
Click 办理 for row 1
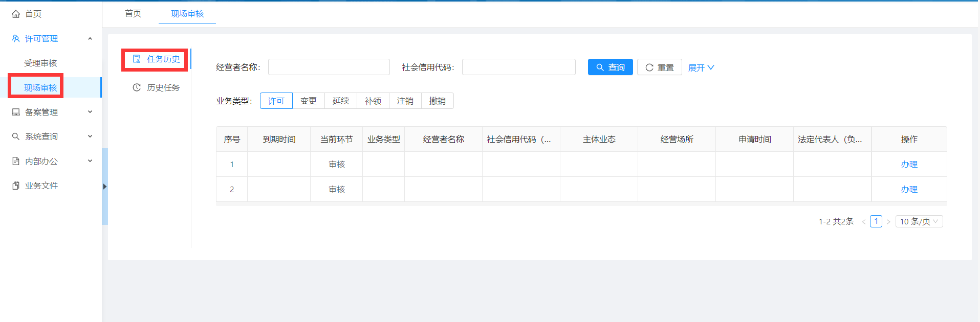click(909, 164)
